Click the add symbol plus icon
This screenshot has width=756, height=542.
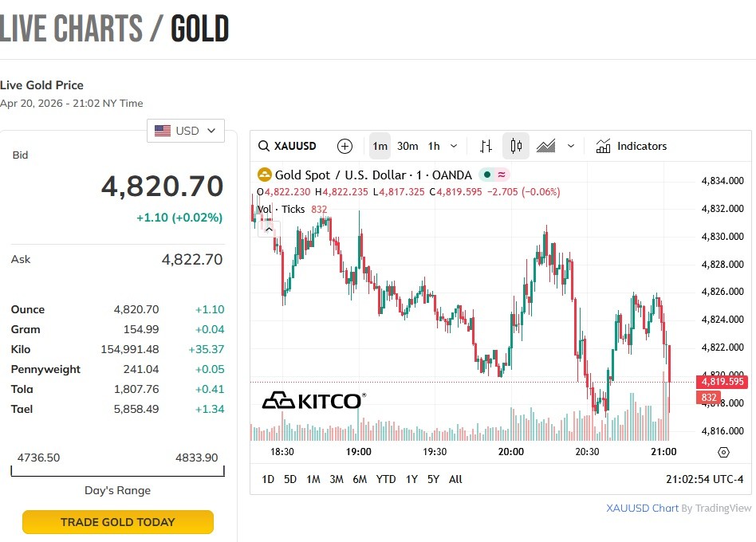click(345, 146)
